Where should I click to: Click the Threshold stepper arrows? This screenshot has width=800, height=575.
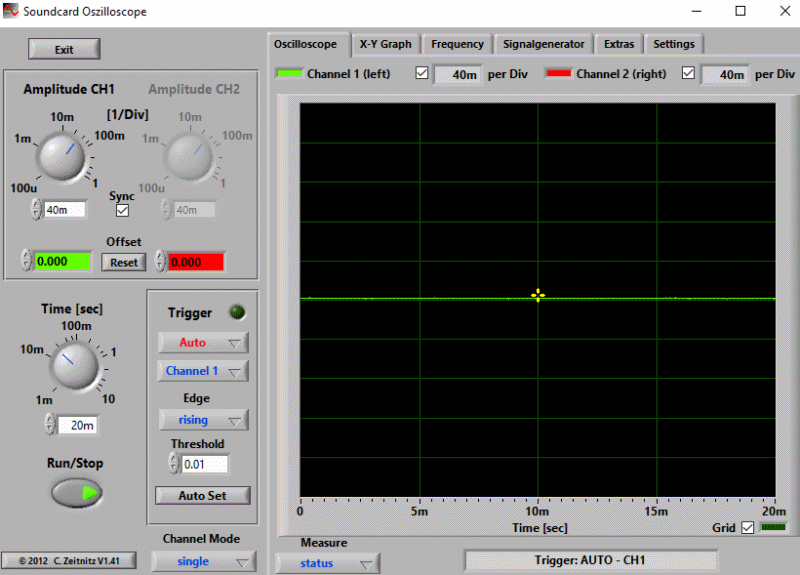174,463
